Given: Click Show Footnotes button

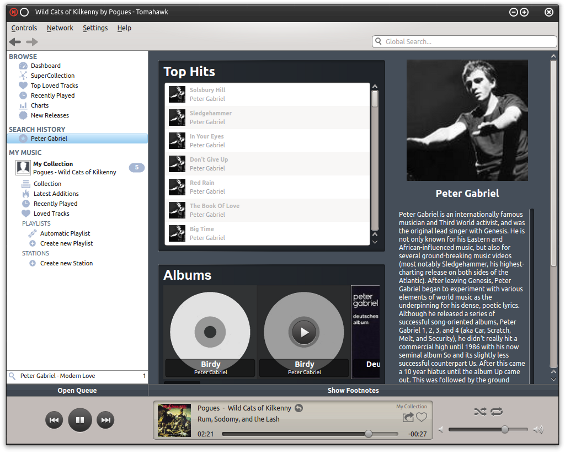Looking at the screenshot, I should [x=353, y=390].
